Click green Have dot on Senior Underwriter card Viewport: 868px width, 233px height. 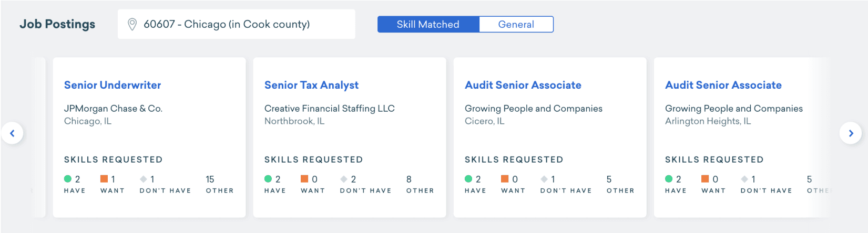coord(68,179)
